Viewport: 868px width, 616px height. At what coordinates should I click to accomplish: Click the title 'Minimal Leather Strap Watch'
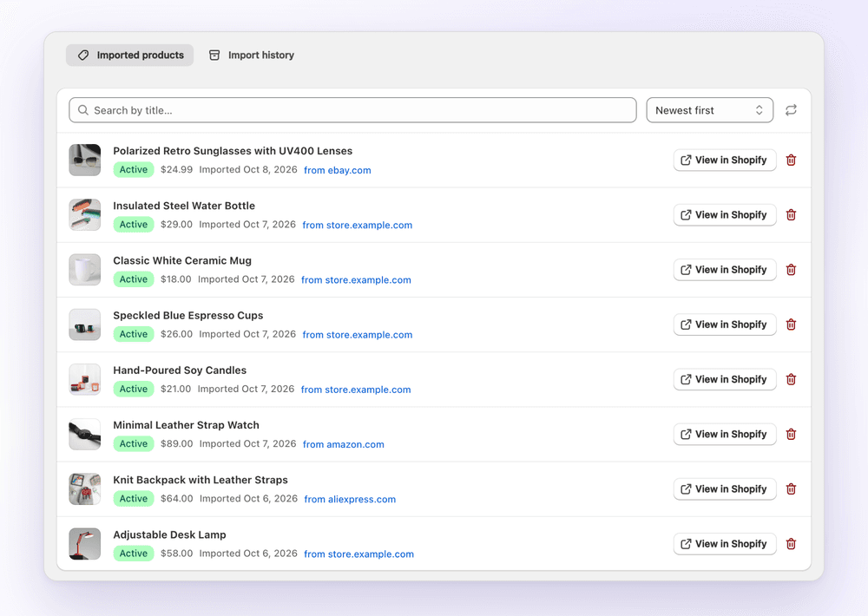(186, 424)
